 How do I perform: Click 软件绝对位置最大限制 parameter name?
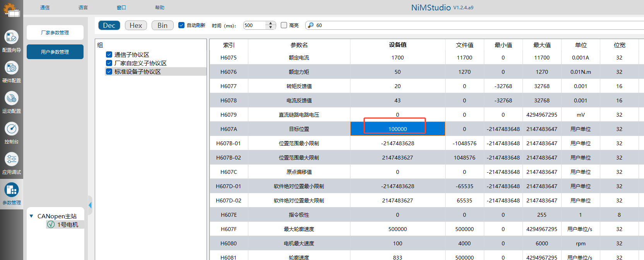click(x=299, y=201)
